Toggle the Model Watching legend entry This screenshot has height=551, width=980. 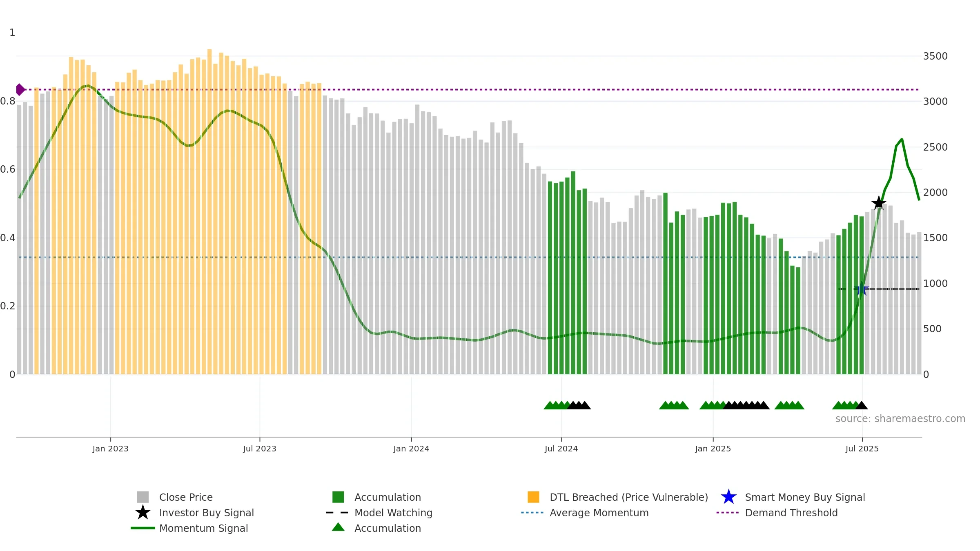coord(379,513)
